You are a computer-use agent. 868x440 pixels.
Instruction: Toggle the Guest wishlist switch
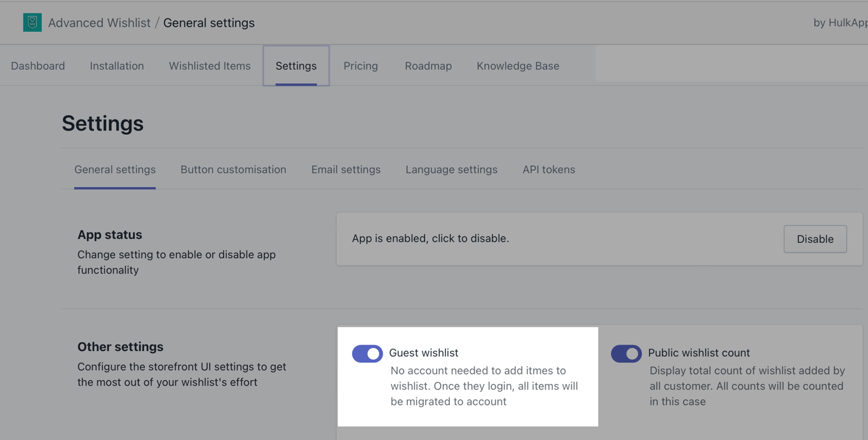(367, 354)
